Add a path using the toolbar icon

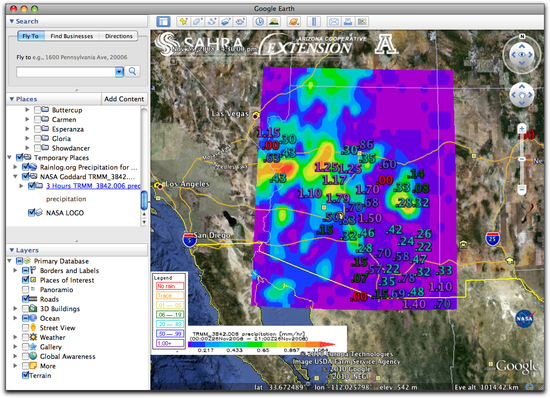212,22
